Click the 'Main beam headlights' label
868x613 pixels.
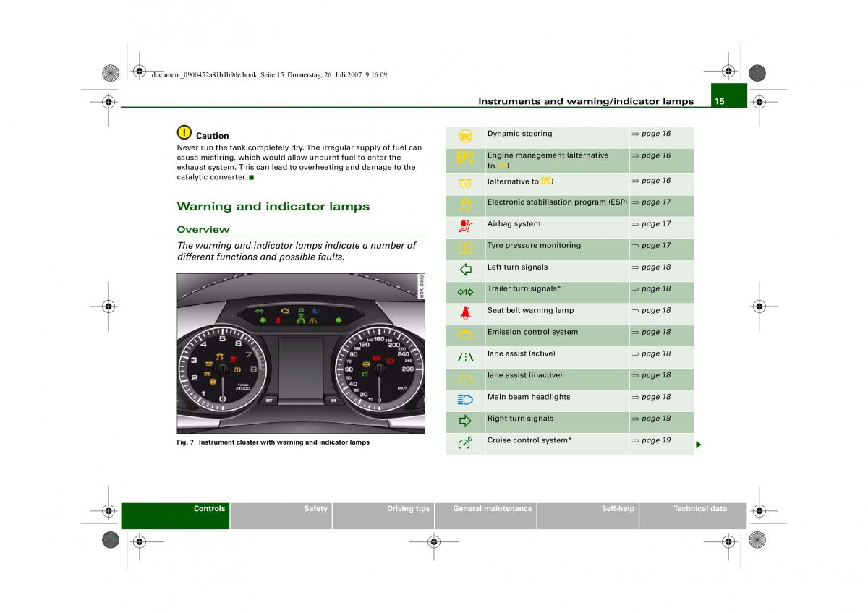coord(529,397)
